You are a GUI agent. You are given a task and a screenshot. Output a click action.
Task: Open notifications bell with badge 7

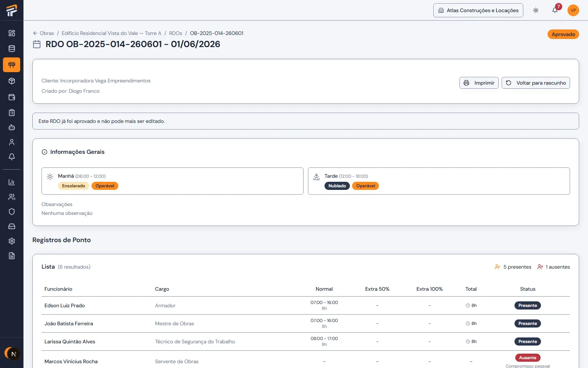[555, 10]
